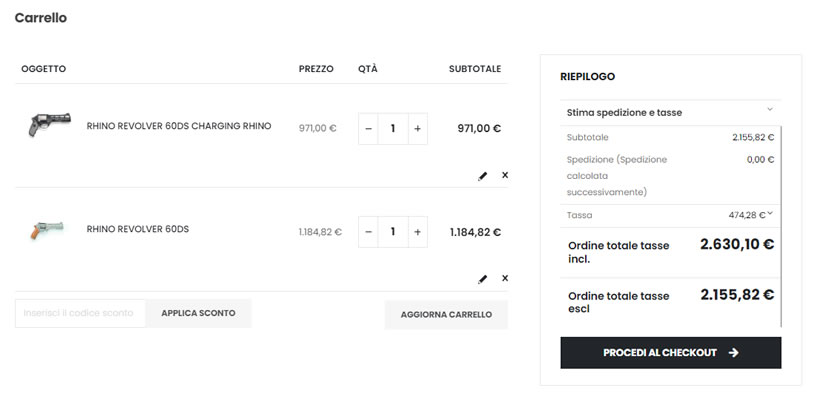This screenshot has height=400, width=815.
Task: Open the Charging Rhino revolver thumbnail
Action: point(49,125)
